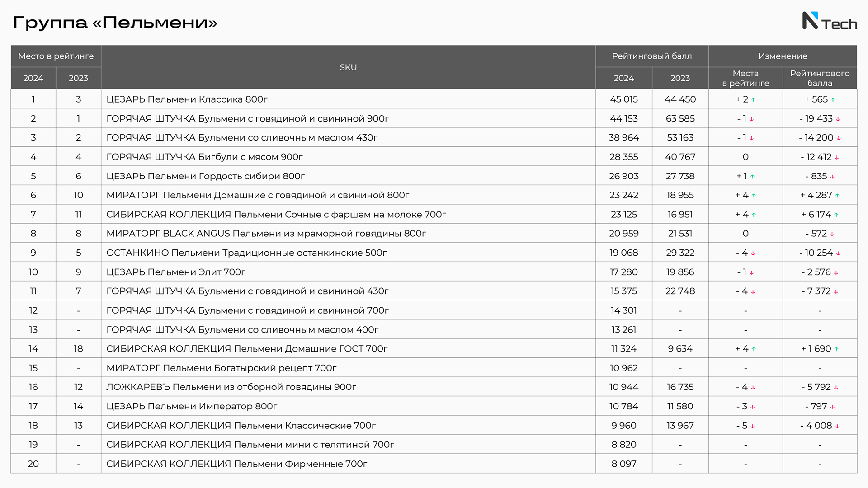The width and height of the screenshot is (868, 488).
Task: Select «СИБИРСКАЯ КОЛЛЕКЦИЯ Пельмени мини с телятиной 700г»
Action: point(250,445)
